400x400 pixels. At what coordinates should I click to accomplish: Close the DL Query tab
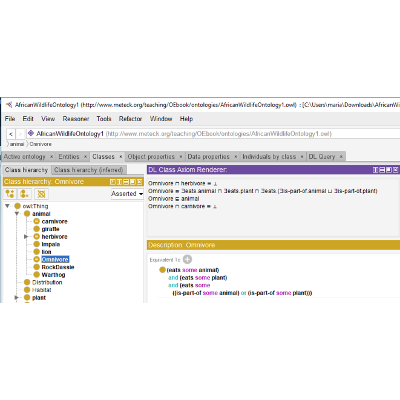click(x=341, y=157)
